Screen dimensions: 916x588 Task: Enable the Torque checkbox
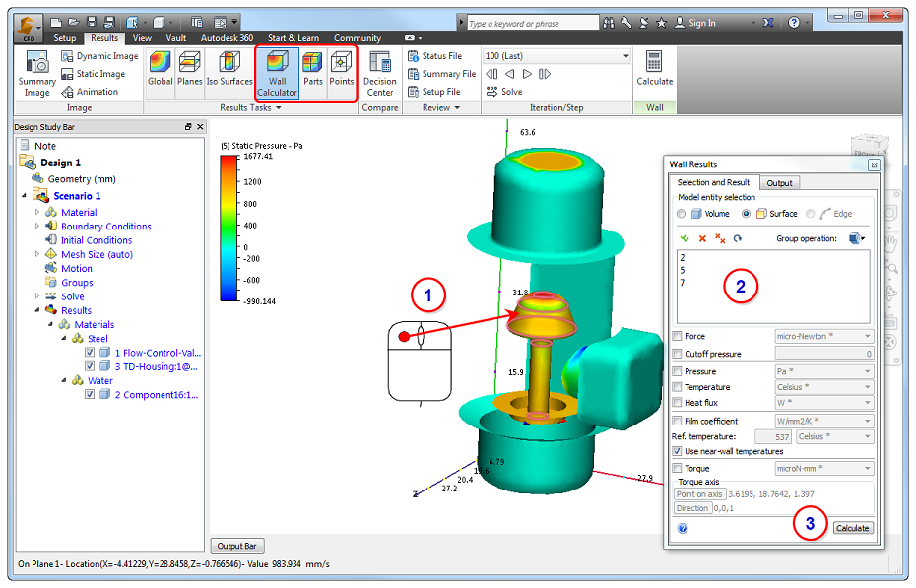click(x=677, y=468)
